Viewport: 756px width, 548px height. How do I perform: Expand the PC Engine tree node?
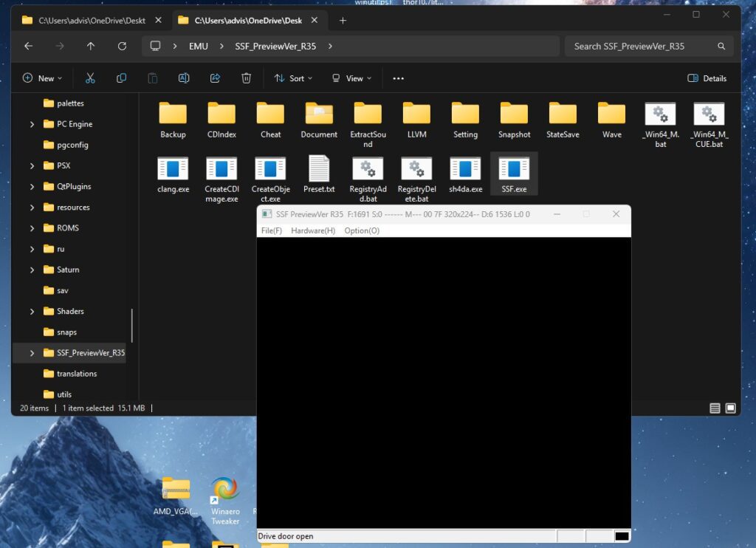[32, 124]
